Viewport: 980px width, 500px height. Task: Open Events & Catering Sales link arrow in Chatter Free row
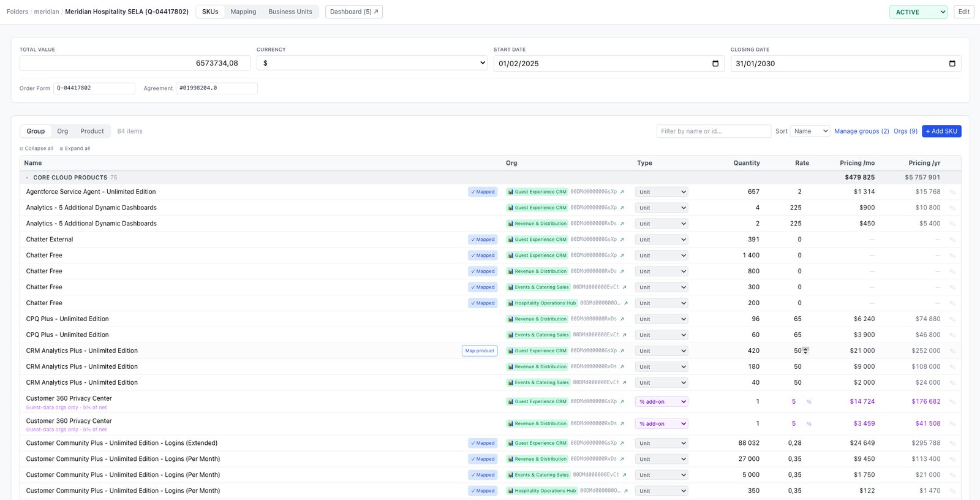624,287
